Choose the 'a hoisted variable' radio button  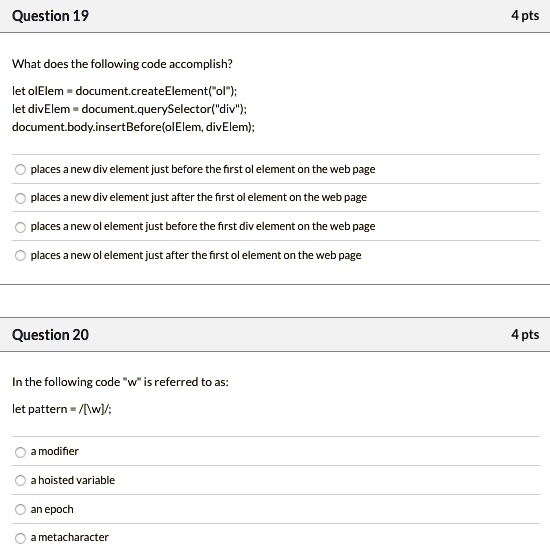click(x=20, y=481)
